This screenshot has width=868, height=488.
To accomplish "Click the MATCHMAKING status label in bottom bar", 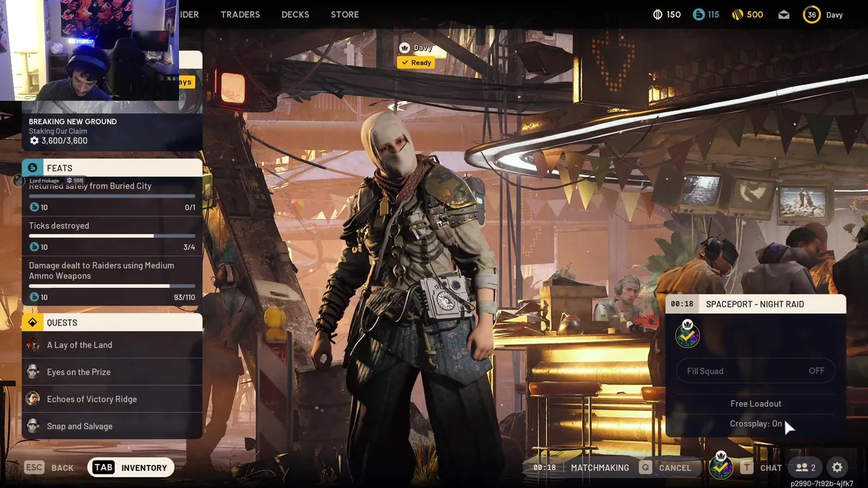I will pos(600,468).
